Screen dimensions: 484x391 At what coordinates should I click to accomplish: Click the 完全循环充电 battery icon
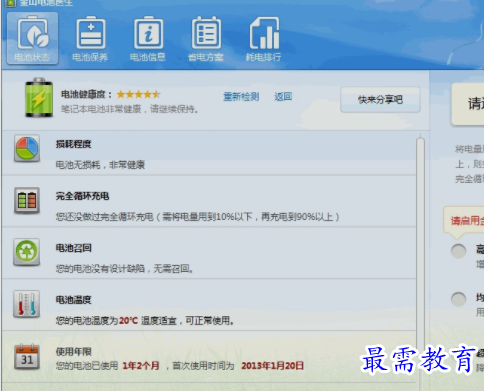point(27,200)
